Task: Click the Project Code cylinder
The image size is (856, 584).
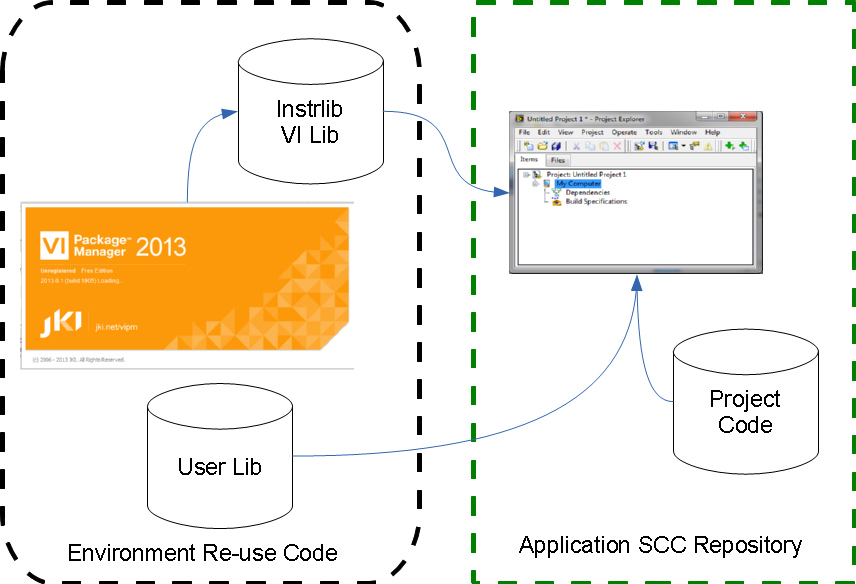Action: click(746, 401)
